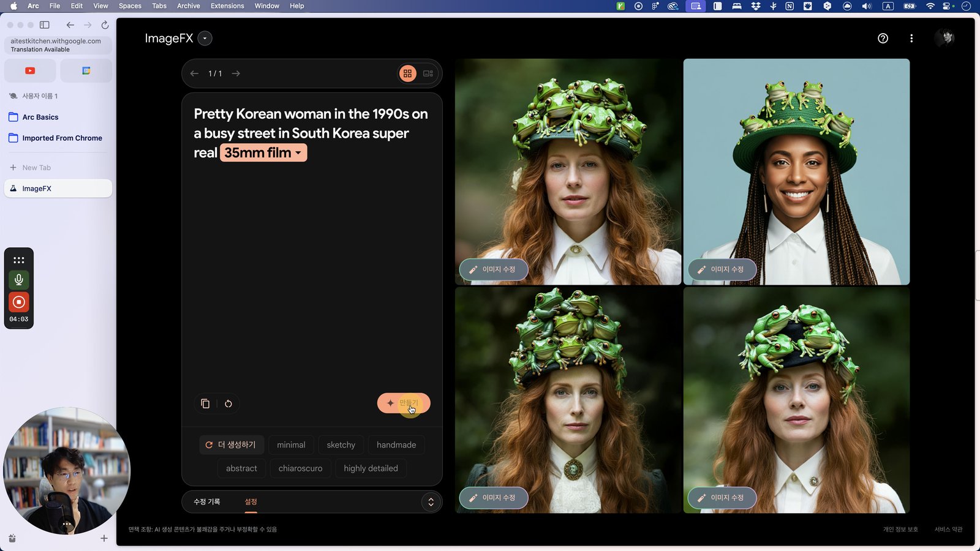Go to previous prompt history arrow
Image resolution: width=980 pixels, height=551 pixels.
194,73
